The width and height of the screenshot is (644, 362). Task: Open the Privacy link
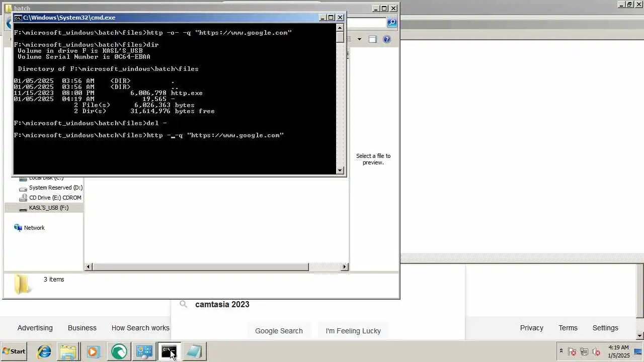pos(531,328)
